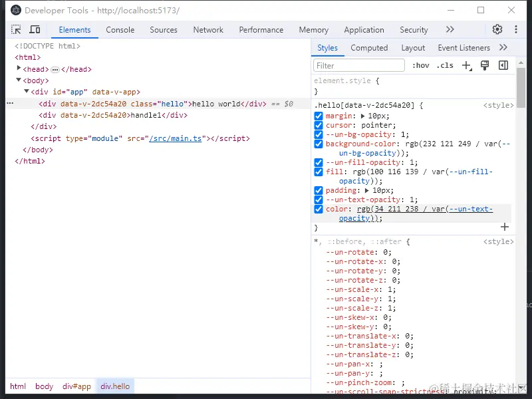Collapse the body element node
Image resolution: width=532 pixels, height=399 pixels.
(x=19, y=80)
